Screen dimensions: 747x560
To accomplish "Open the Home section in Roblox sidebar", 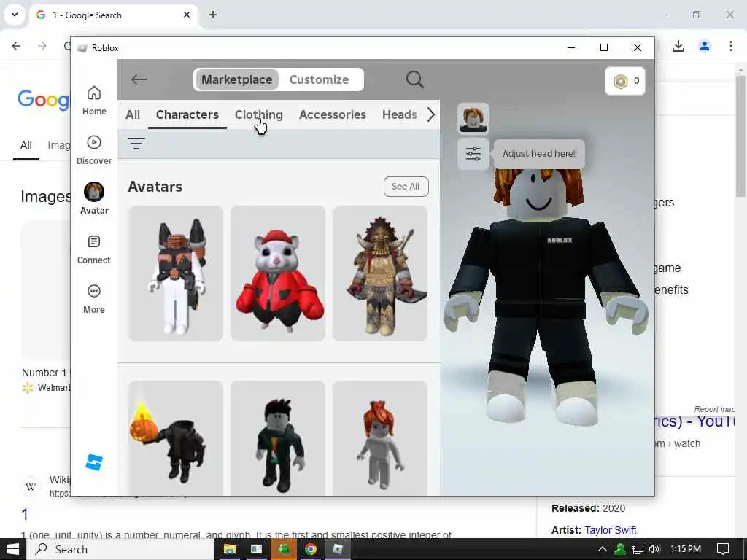I will pyautogui.click(x=94, y=101).
